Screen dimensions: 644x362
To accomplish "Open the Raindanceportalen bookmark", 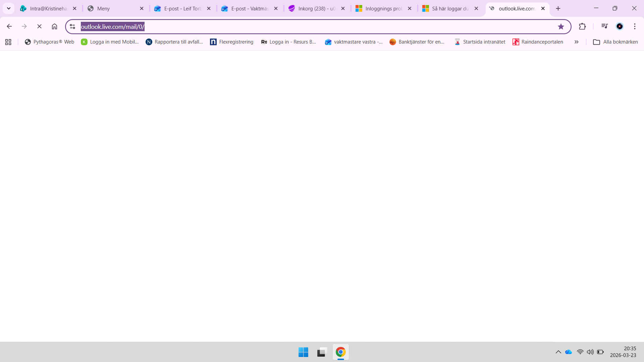I will coord(538,42).
